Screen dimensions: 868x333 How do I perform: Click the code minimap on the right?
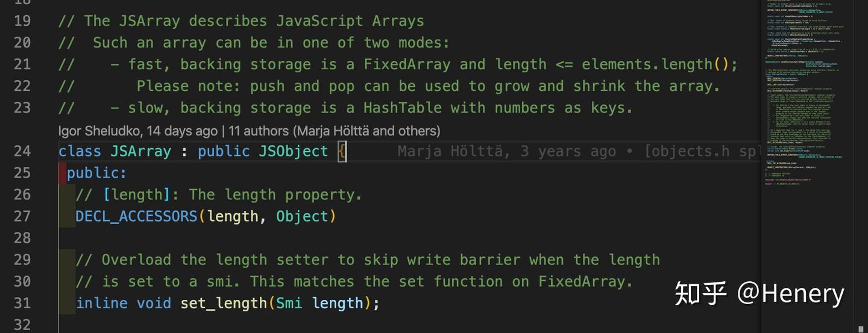pos(815,90)
